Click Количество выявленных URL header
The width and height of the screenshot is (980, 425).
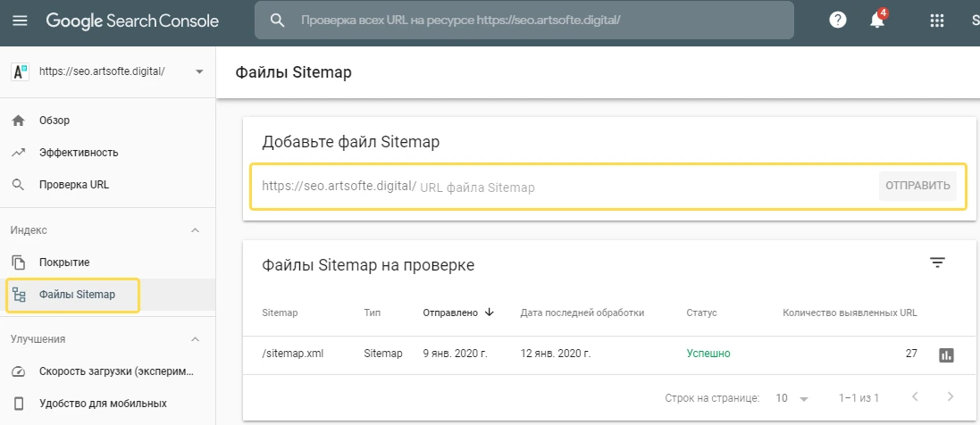click(x=850, y=312)
